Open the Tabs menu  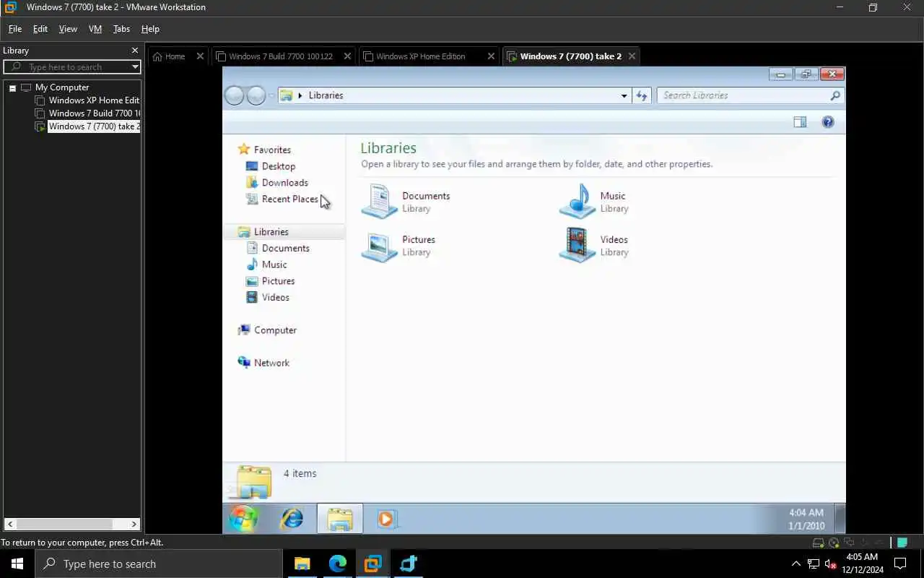tap(121, 29)
